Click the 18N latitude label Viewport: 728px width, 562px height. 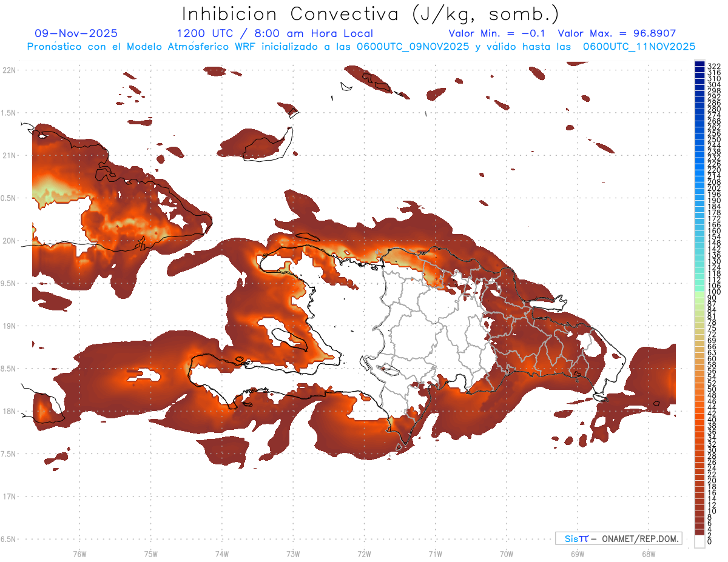(x=10, y=411)
